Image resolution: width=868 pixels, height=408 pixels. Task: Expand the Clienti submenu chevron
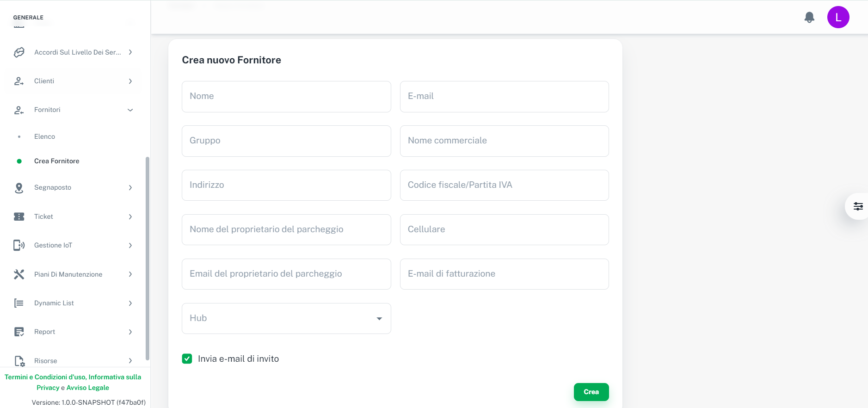pos(130,81)
